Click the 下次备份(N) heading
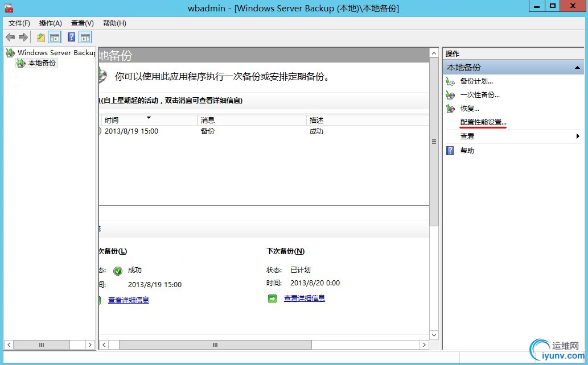 click(285, 251)
